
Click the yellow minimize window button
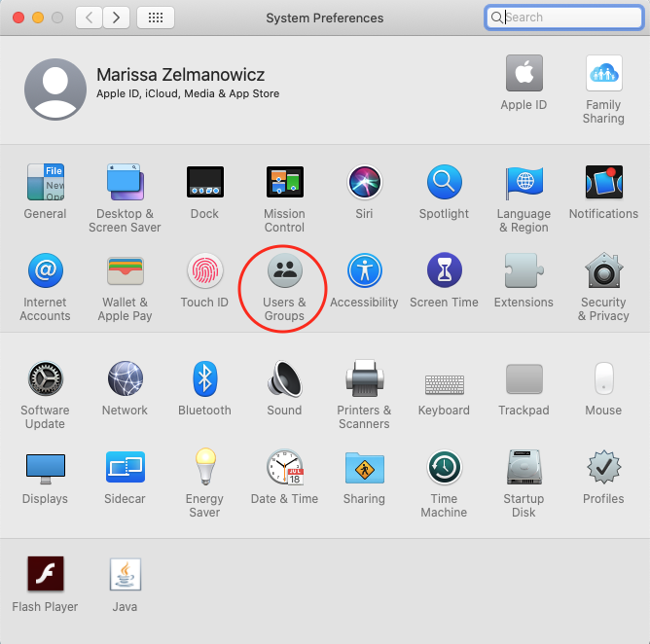pyautogui.click(x=38, y=18)
